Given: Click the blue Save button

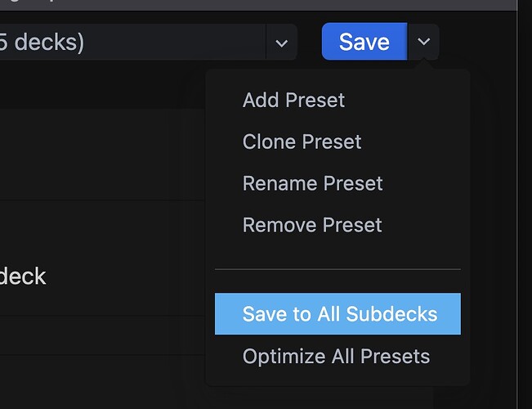Looking at the screenshot, I should [364, 42].
